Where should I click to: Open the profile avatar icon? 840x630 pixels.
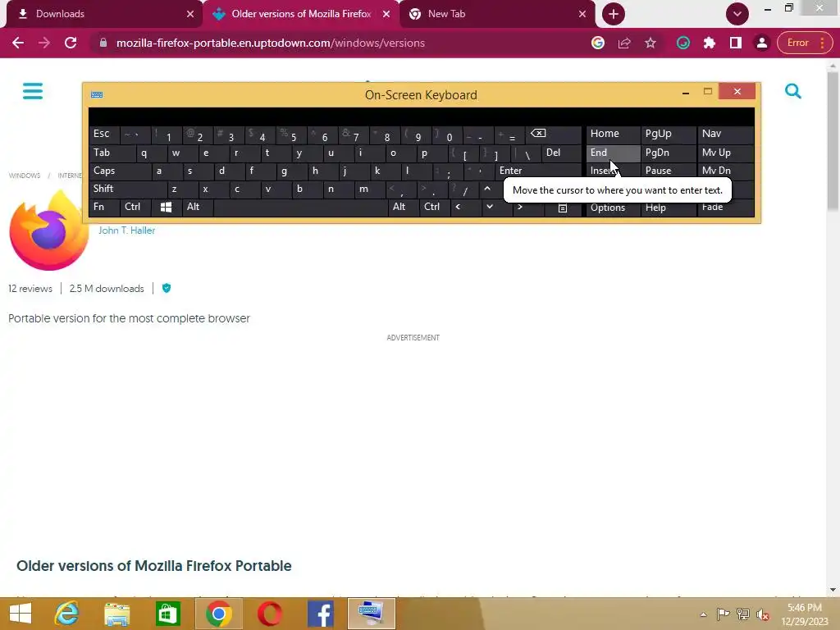click(x=762, y=43)
